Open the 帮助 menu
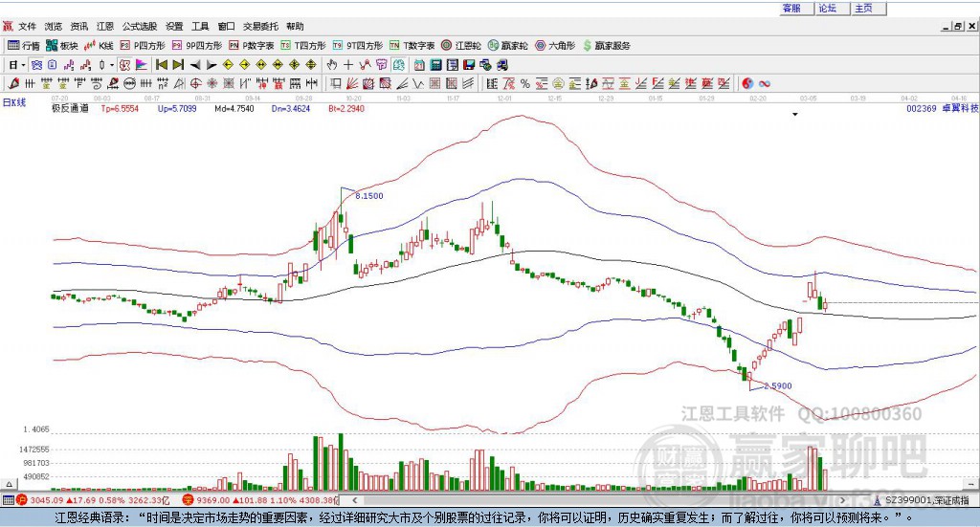 295,26
